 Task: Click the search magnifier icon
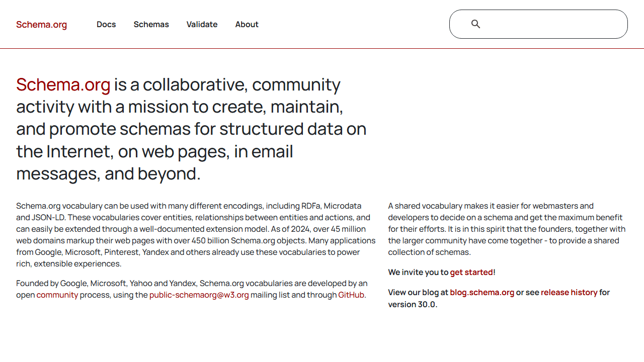pyautogui.click(x=475, y=24)
